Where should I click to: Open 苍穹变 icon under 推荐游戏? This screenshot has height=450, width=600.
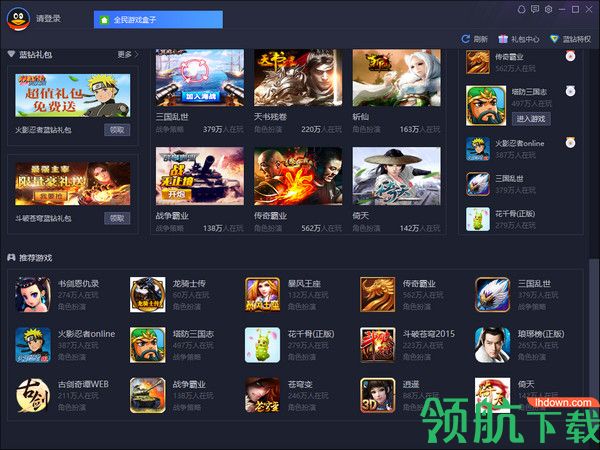(x=262, y=395)
